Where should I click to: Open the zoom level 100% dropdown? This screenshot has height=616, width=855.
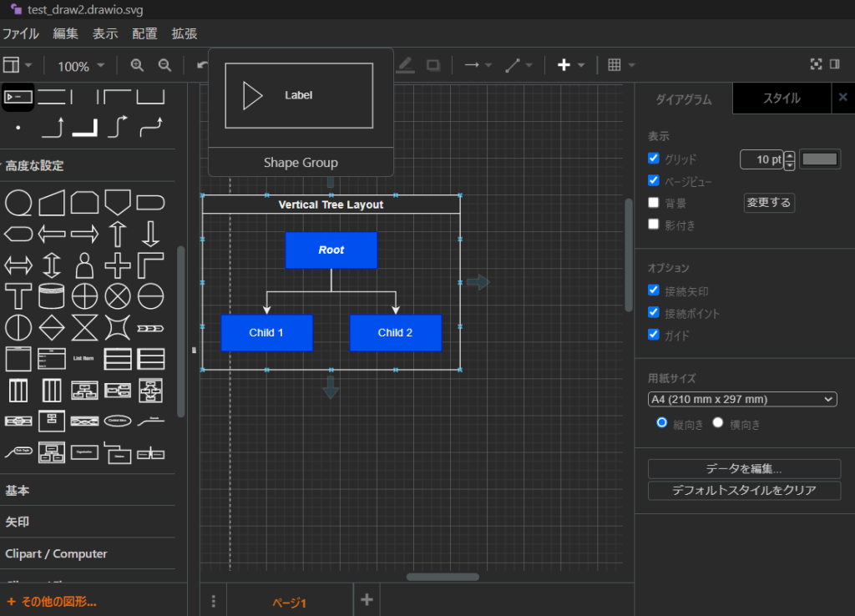click(79, 65)
